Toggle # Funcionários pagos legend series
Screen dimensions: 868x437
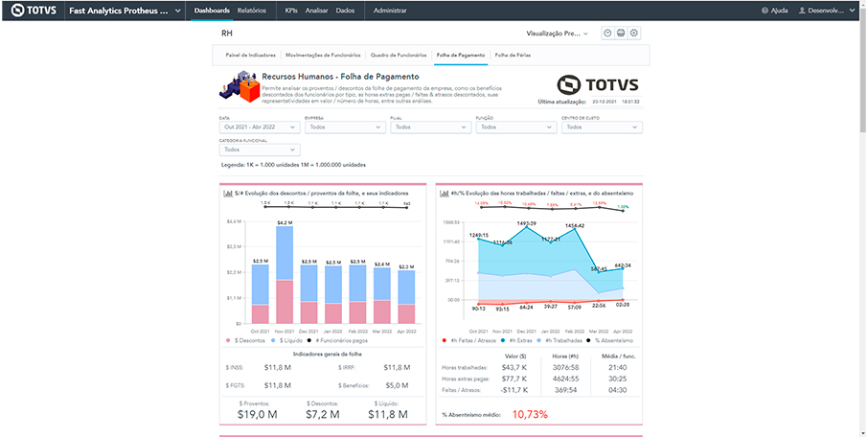coord(339,340)
